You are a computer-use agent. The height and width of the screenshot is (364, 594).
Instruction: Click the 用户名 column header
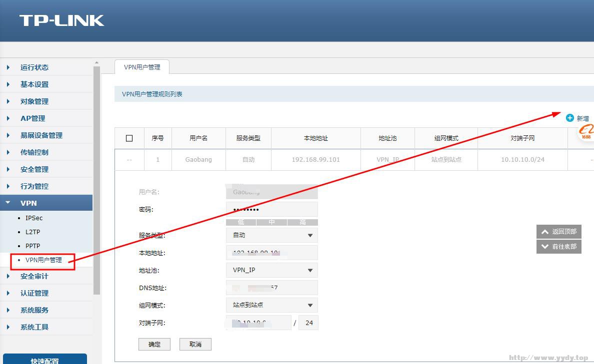(198, 138)
